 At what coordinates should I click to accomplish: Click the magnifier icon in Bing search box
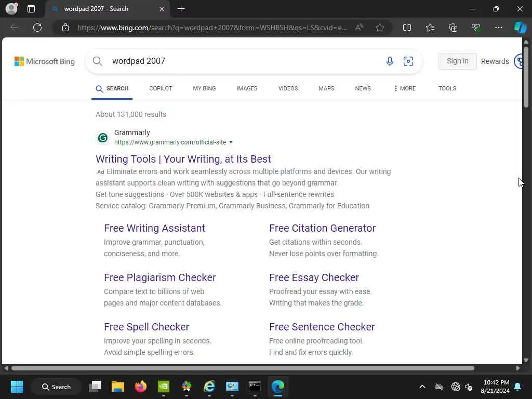click(97, 61)
